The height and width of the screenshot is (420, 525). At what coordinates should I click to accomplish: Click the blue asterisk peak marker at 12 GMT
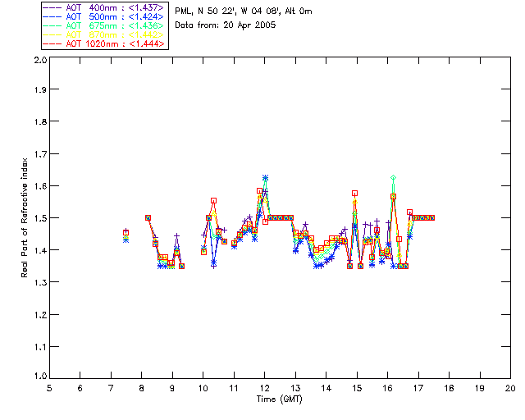(x=265, y=177)
